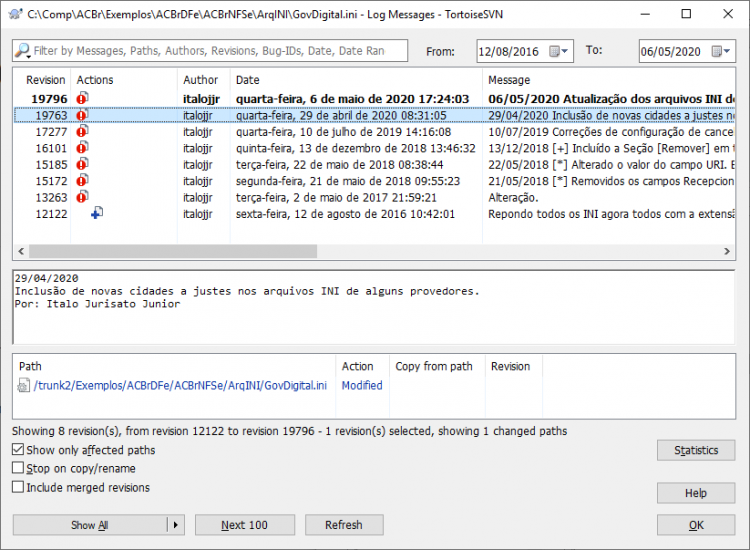Click the modified action icon for revision 13263
Image resolution: width=750 pixels, height=550 pixels.
pos(82,197)
